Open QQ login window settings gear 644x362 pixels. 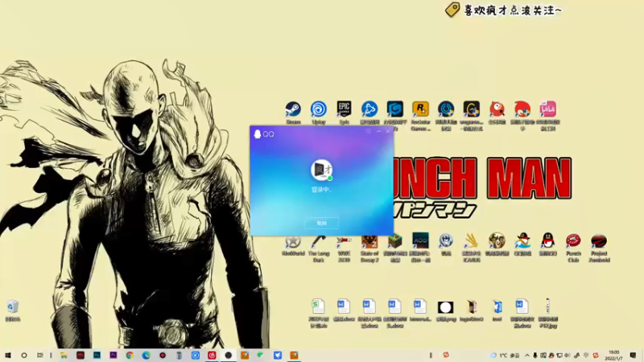point(369,131)
